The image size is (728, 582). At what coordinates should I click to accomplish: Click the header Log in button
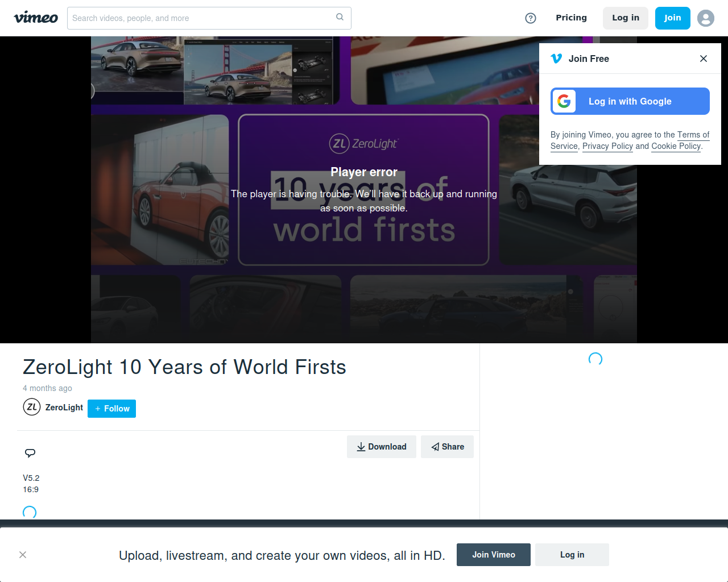pyautogui.click(x=626, y=18)
